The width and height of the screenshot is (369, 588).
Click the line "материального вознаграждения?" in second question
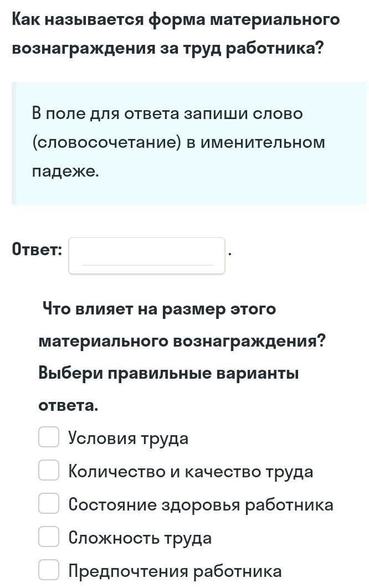click(182, 341)
